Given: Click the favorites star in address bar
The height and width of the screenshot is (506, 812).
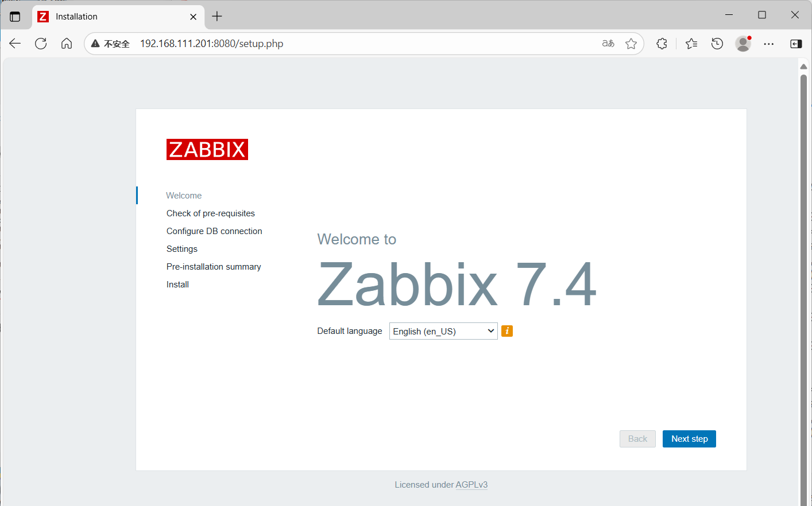Looking at the screenshot, I should coord(631,43).
